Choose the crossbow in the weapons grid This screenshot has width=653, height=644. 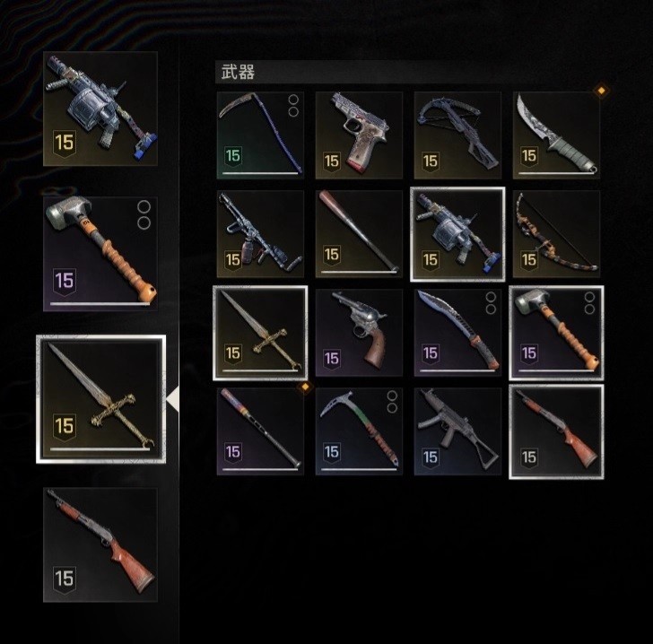457,135
